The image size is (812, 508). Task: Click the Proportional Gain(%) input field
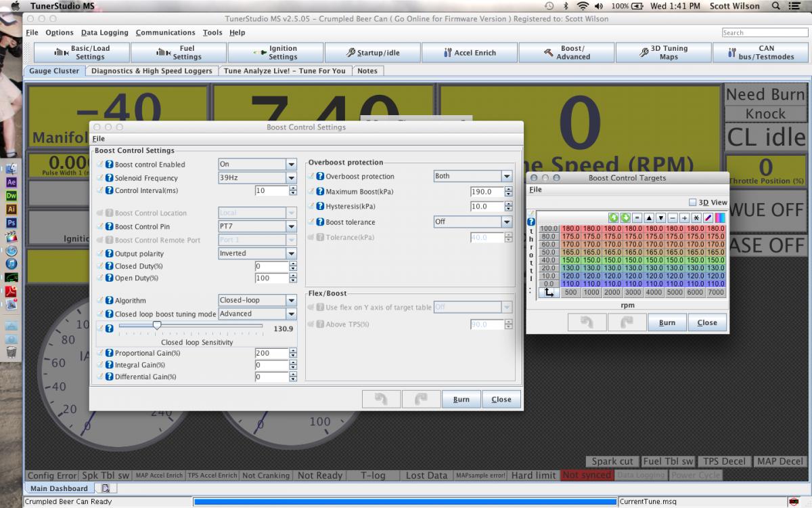[x=271, y=353]
